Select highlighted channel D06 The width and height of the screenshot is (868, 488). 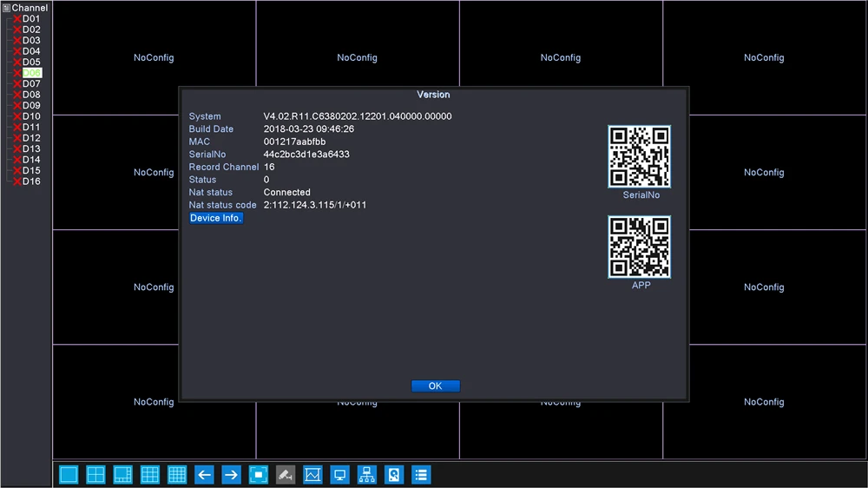tap(31, 73)
